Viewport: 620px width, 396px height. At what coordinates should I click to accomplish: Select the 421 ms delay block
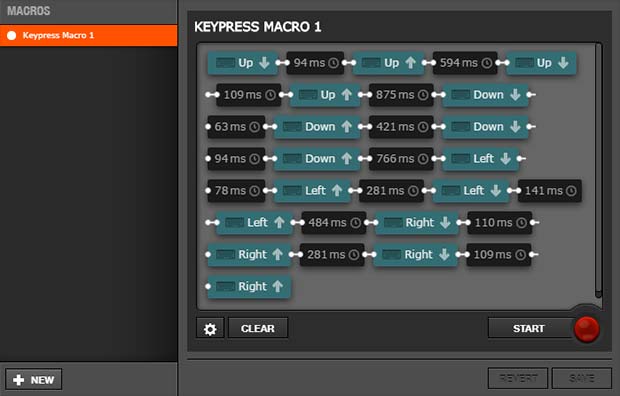click(401, 127)
